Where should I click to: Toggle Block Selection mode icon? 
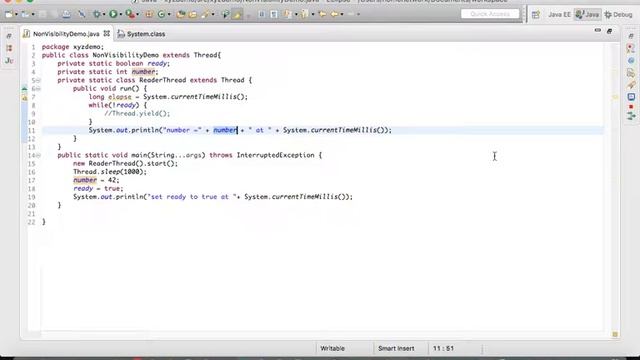[262, 14]
